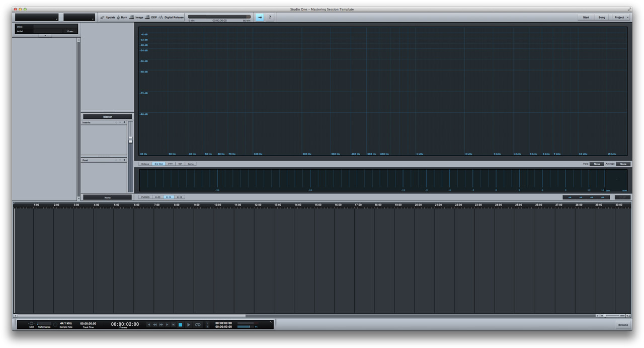Click the Master channel button
The image size is (644, 348).
pos(107,116)
